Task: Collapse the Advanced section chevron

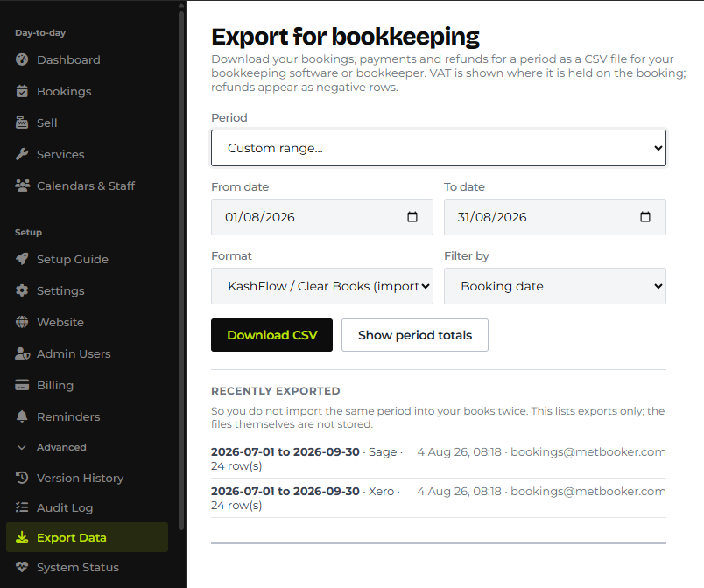Action: (21, 447)
